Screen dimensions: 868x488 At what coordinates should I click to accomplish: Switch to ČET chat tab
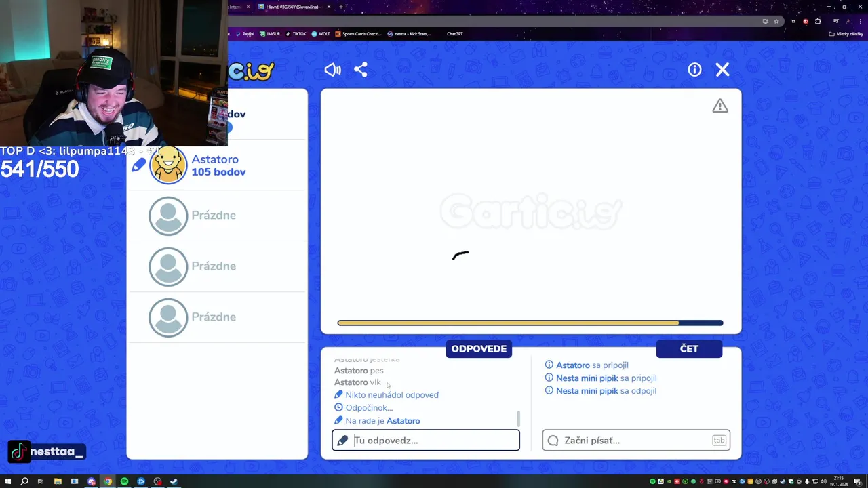(689, 348)
